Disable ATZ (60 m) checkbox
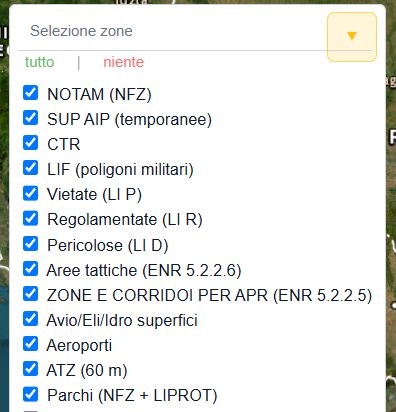 coord(30,369)
